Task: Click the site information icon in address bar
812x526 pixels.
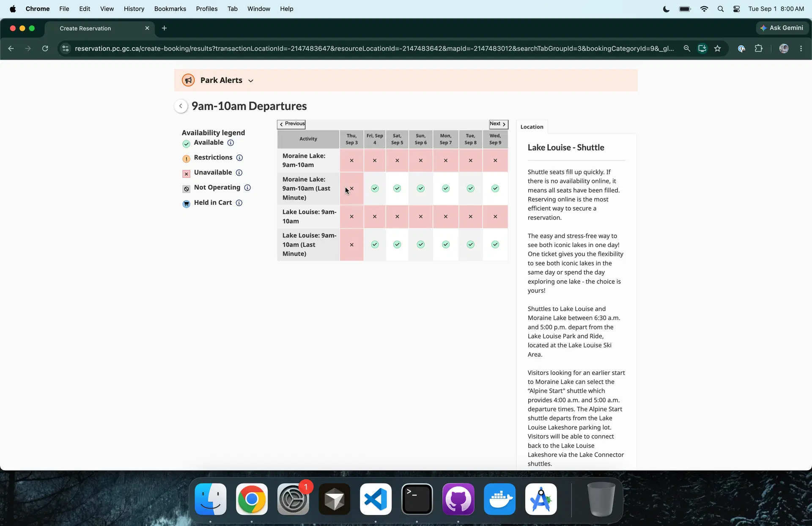Action: pyautogui.click(x=66, y=49)
